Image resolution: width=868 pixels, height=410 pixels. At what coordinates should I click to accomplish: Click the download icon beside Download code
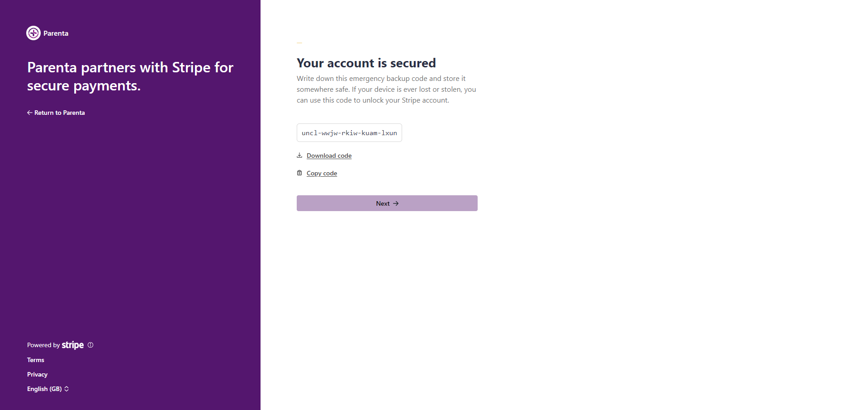299,155
